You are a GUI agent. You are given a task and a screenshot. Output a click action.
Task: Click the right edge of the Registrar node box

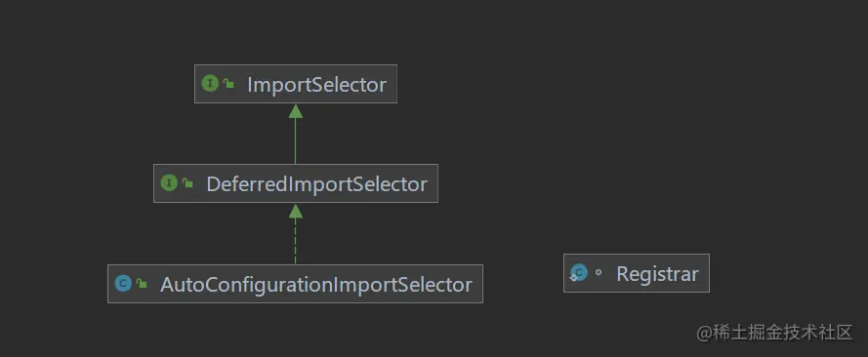(709, 273)
